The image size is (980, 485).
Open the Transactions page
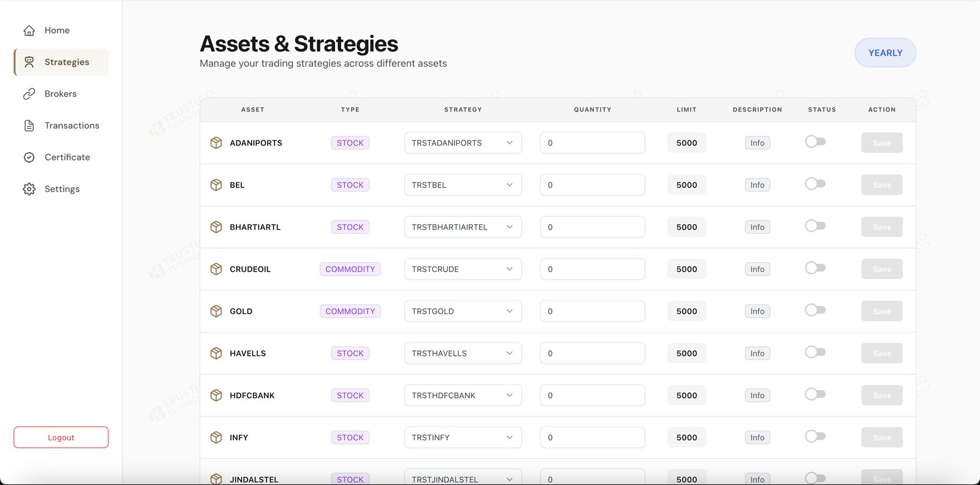click(61, 126)
